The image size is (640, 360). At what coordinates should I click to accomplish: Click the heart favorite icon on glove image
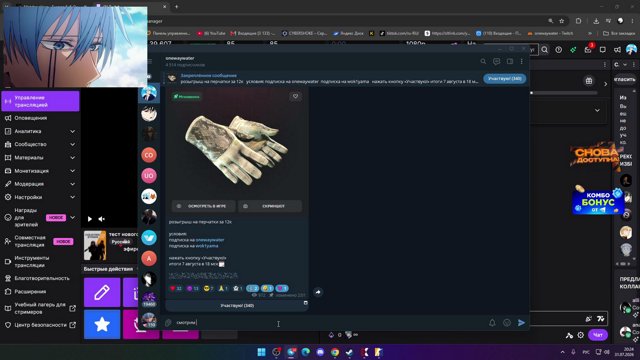(296, 96)
